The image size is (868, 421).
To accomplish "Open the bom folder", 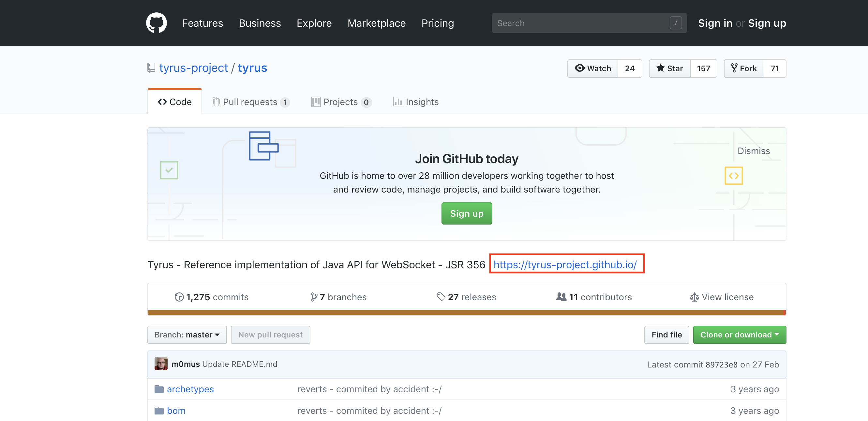I will [x=176, y=411].
